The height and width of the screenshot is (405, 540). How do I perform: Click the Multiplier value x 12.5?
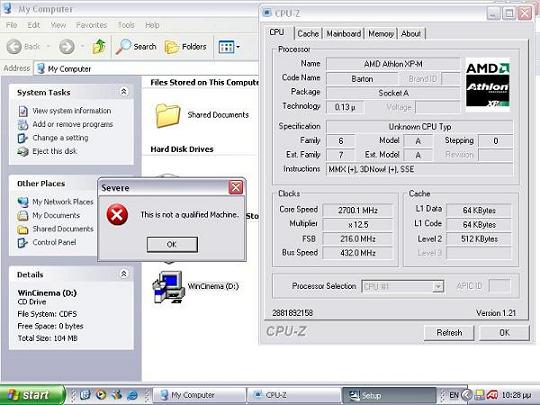[x=357, y=225]
